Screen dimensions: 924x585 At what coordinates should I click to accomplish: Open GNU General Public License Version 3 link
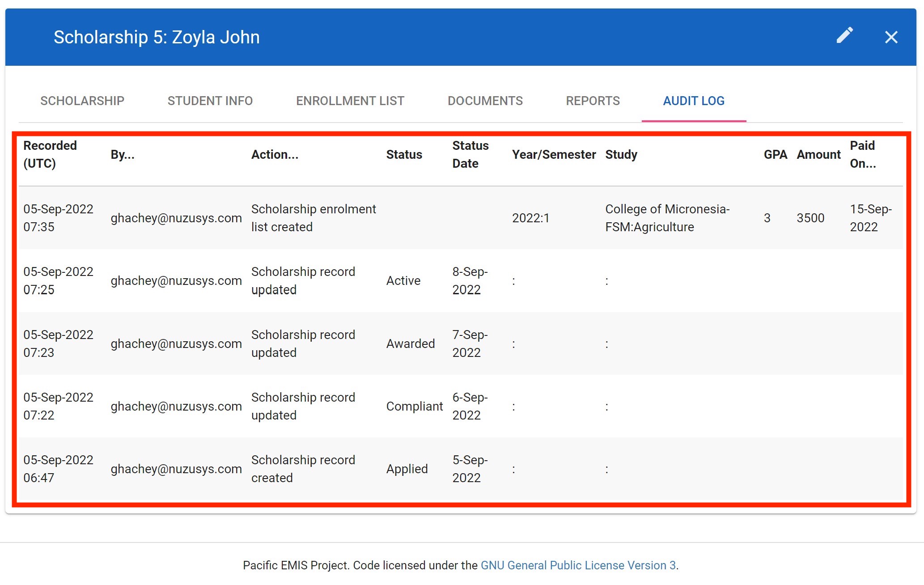click(578, 565)
